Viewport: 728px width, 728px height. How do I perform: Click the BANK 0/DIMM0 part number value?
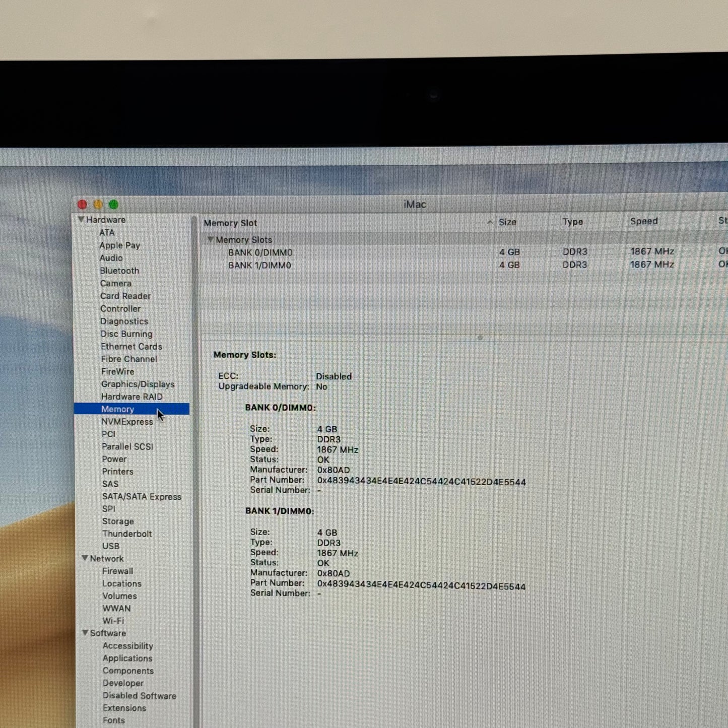(421, 481)
